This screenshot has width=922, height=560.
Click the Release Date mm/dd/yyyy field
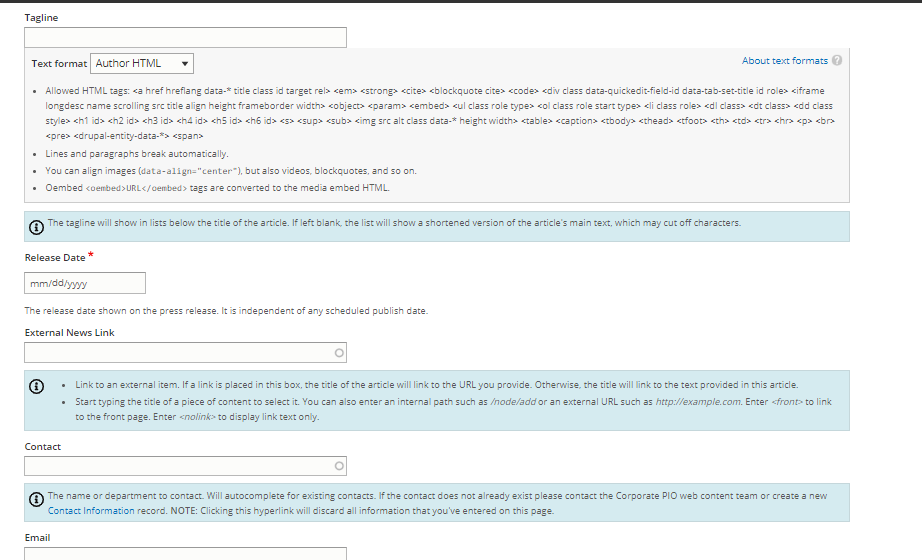(85, 283)
